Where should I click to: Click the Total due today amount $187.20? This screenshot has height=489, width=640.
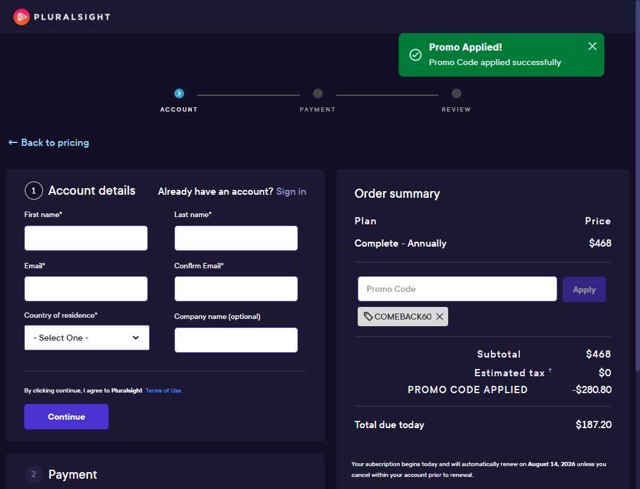(593, 425)
